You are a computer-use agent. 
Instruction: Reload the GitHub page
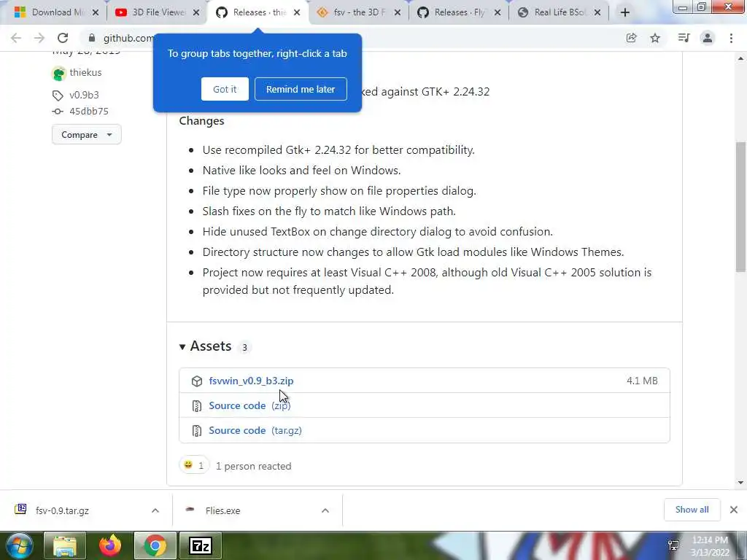coord(63,38)
